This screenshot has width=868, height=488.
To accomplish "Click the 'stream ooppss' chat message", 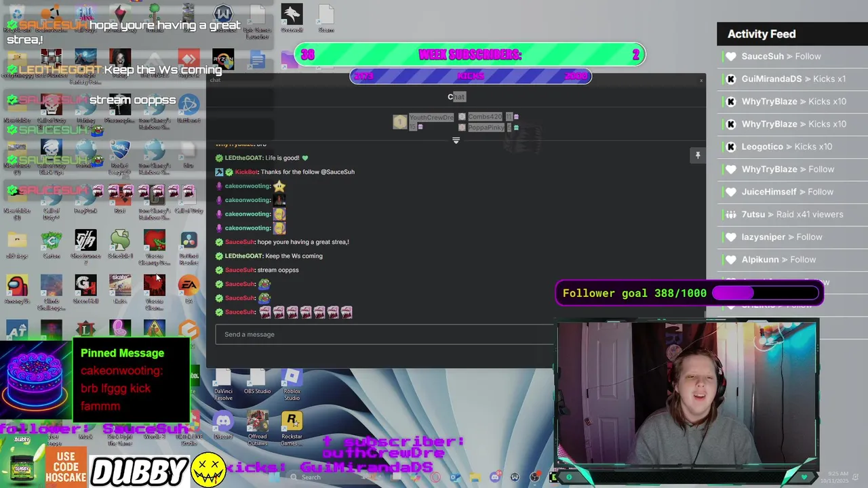I will coord(279,270).
